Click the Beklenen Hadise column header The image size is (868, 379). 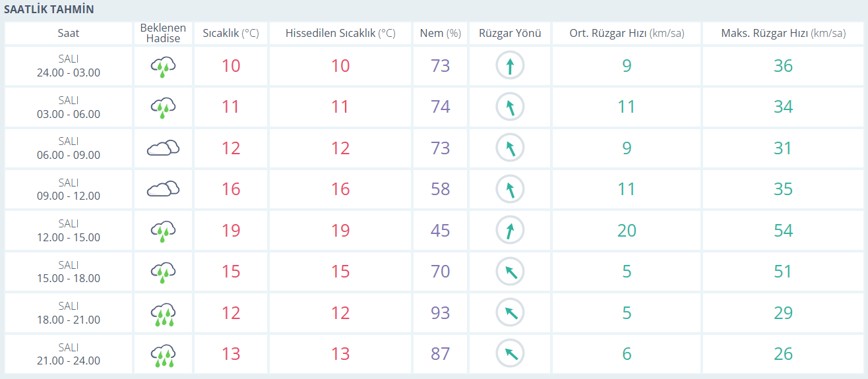163,34
